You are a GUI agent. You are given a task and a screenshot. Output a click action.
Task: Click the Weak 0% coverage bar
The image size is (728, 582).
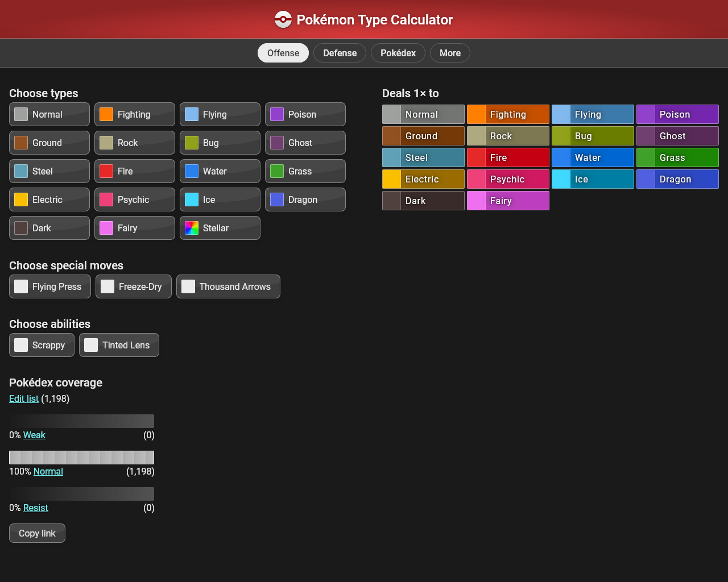[81, 421]
